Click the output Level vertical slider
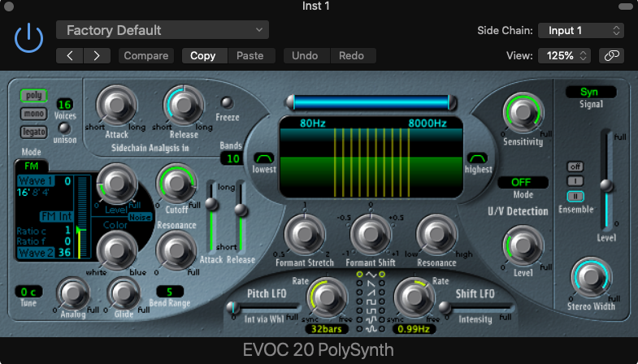 coord(606,180)
